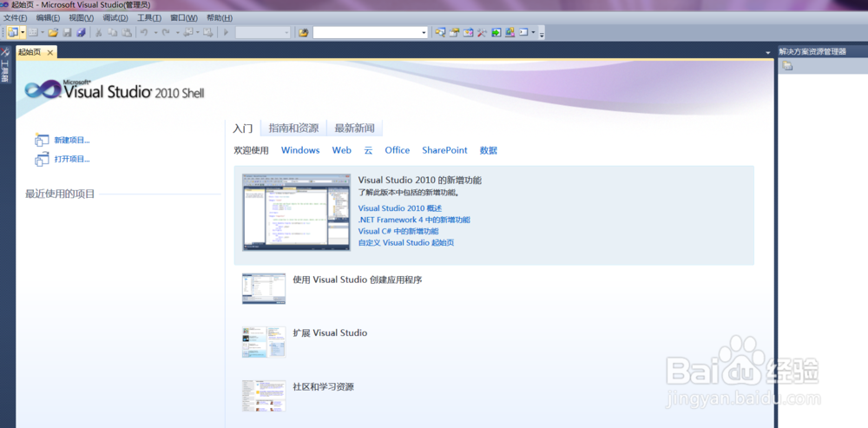Click the Open File folder icon
This screenshot has width=868, height=428.
point(53,33)
